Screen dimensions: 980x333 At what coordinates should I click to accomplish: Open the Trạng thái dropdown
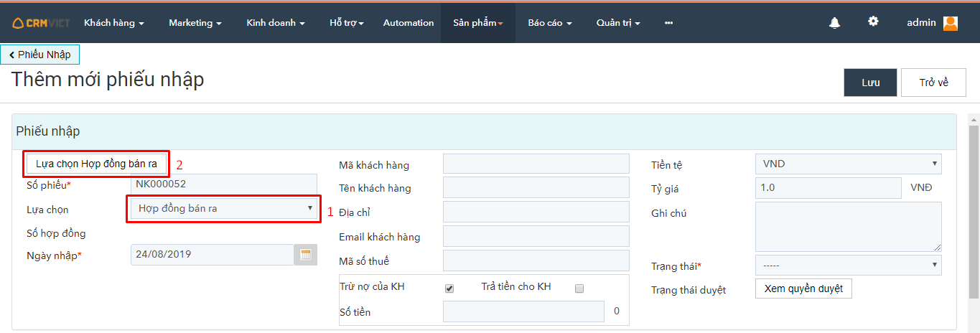pos(849,266)
